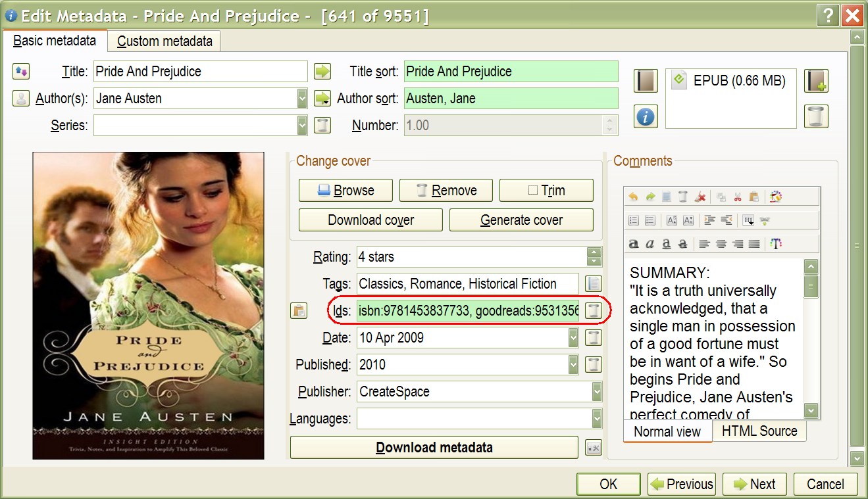Open Manage Authors icon beside Author(s)
The height and width of the screenshot is (499, 868).
pyautogui.click(x=21, y=99)
